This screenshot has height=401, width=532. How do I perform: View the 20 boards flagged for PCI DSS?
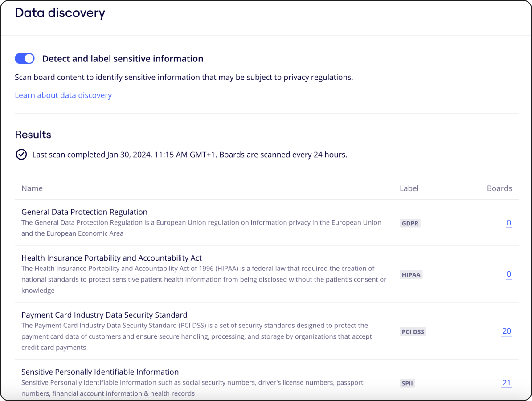507,331
